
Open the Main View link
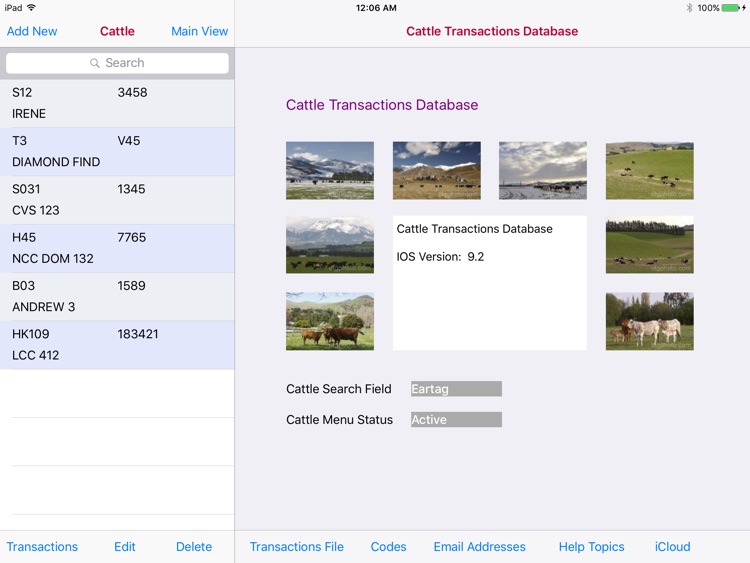coord(199,31)
